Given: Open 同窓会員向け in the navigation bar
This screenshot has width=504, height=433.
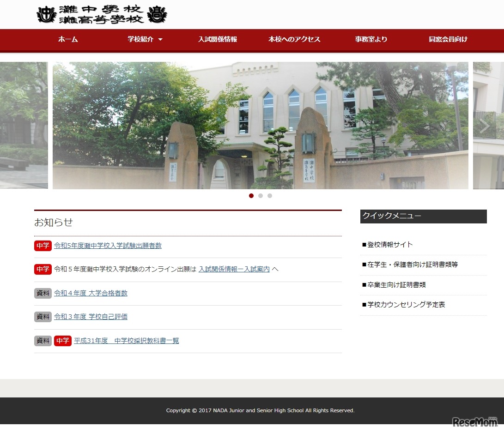Looking at the screenshot, I should pos(448,39).
